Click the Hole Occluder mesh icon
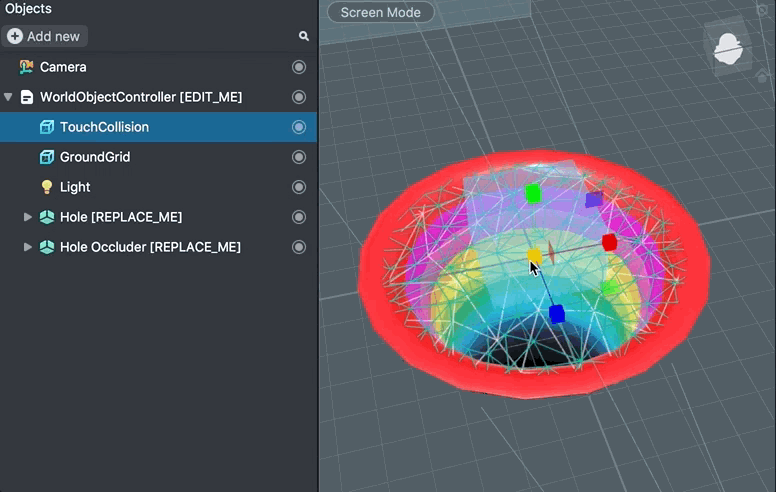This screenshot has width=776, height=492. pos(47,247)
